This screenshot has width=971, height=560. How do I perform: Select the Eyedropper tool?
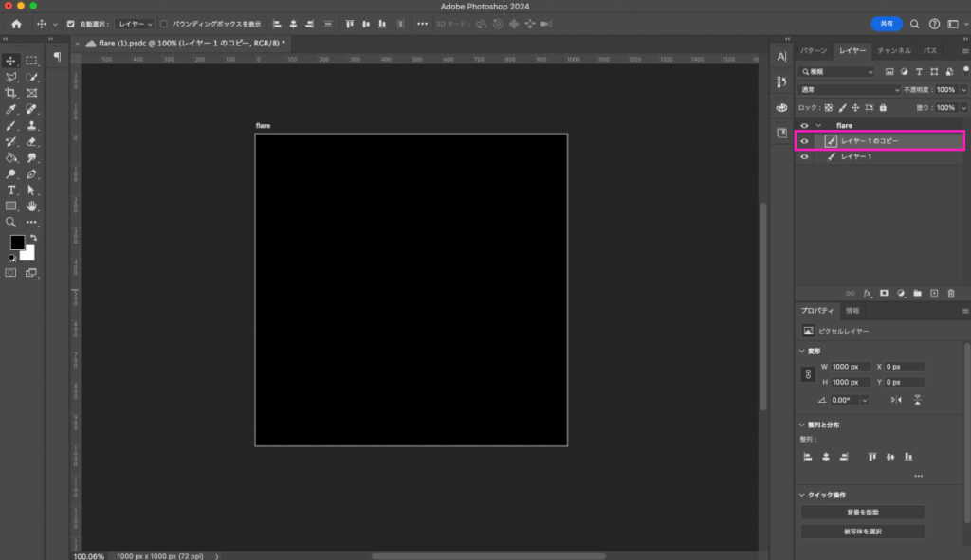pos(11,109)
